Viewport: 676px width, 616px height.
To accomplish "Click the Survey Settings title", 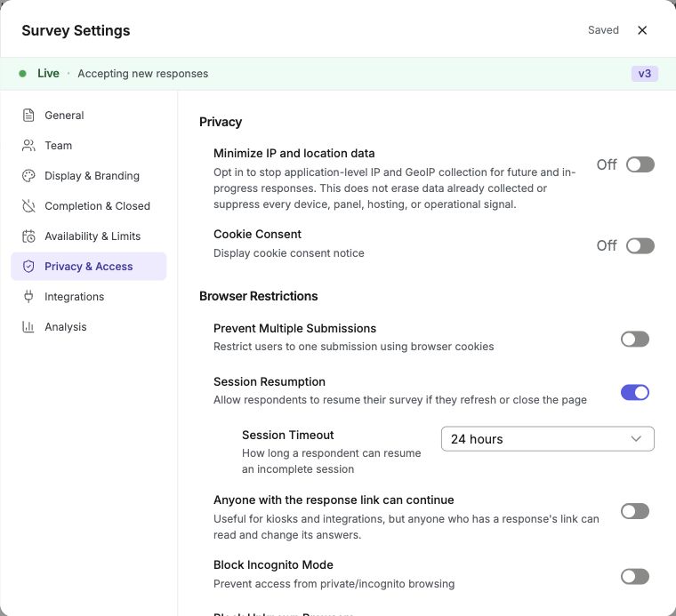I will point(76,30).
